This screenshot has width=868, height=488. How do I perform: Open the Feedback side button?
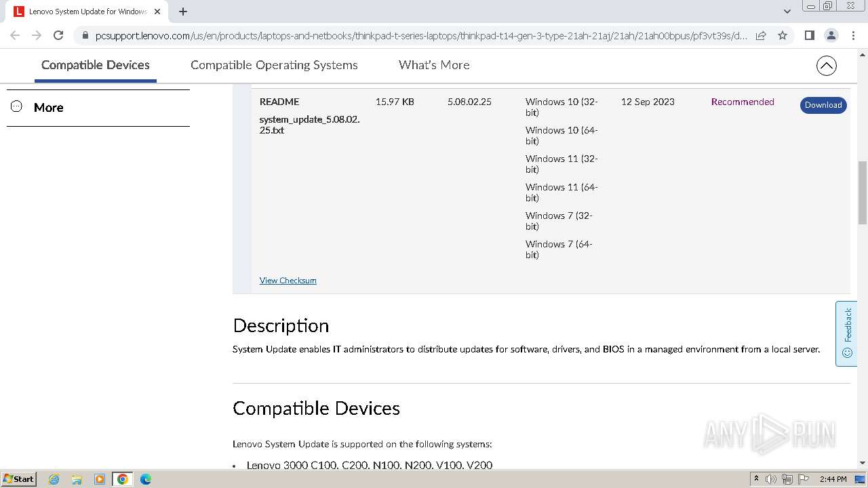(846, 333)
